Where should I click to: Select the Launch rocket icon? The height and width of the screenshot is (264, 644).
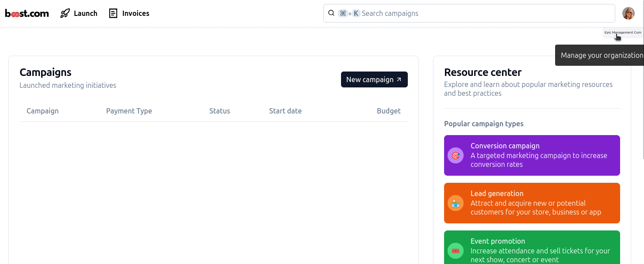point(65,13)
